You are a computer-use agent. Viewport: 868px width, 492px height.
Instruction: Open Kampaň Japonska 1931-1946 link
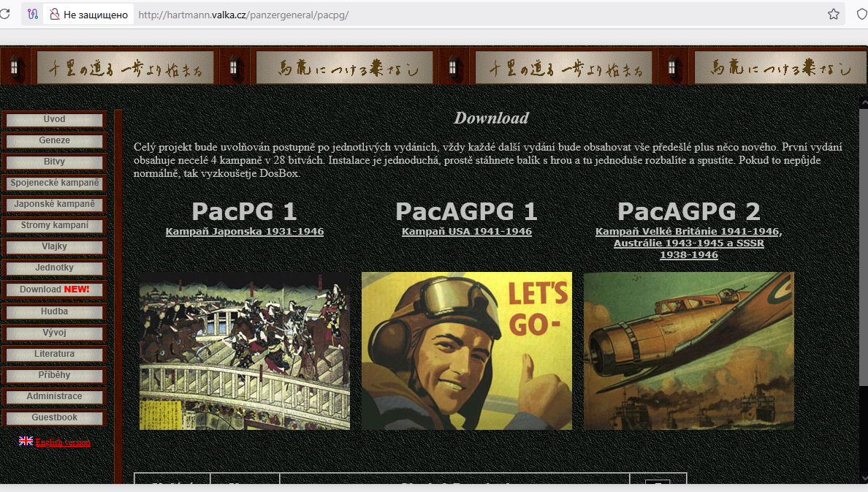[x=245, y=232]
